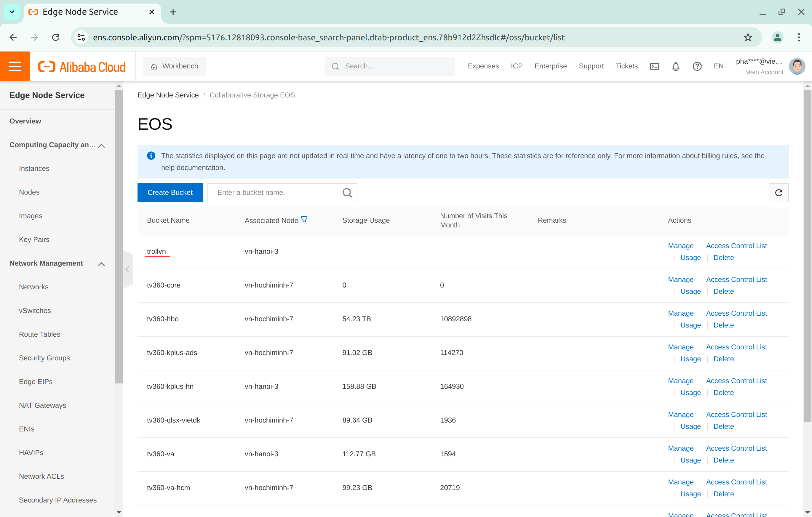Click the Create Bucket button
The height and width of the screenshot is (517, 812).
[x=170, y=192]
